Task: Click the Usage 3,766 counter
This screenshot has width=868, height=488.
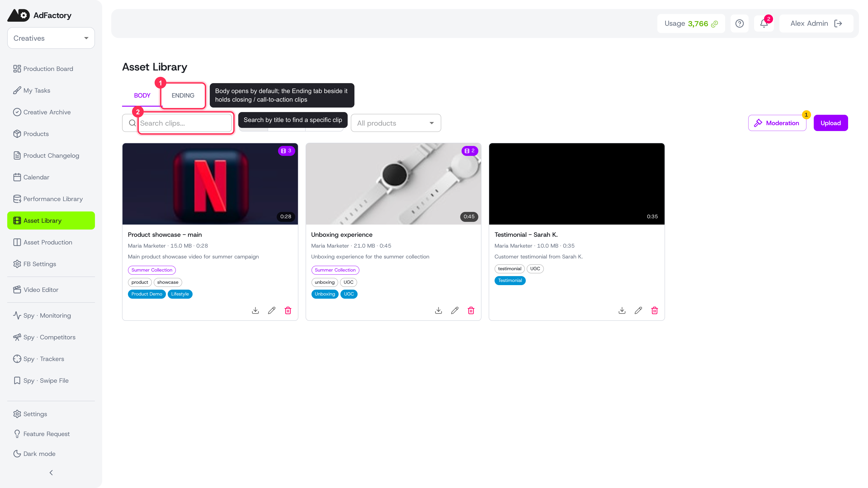Action: (x=691, y=23)
